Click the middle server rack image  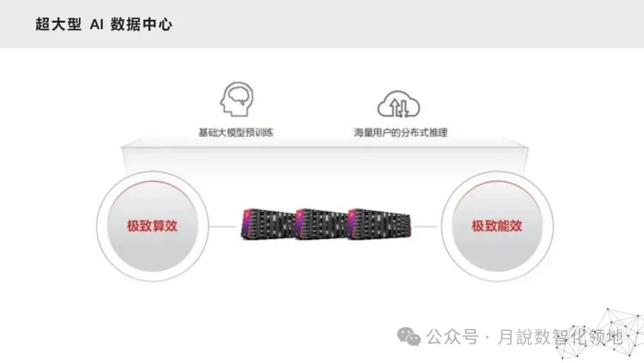[x=321, y=224]
